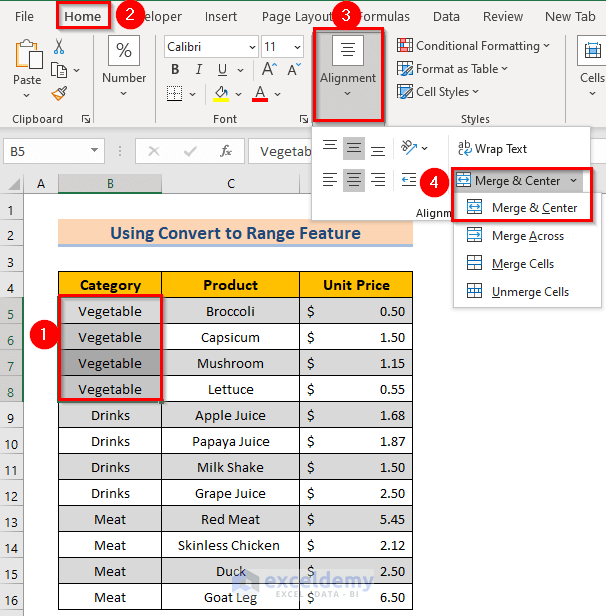The width and height of the screenshot is (606, 616).
Task: Click the Paste clipboard icon
Action: click(x=28, y=55)
